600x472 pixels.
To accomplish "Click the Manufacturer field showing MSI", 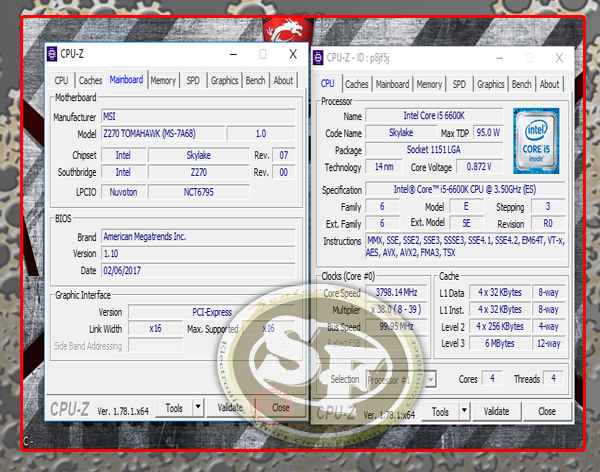I will pos(198,116).
